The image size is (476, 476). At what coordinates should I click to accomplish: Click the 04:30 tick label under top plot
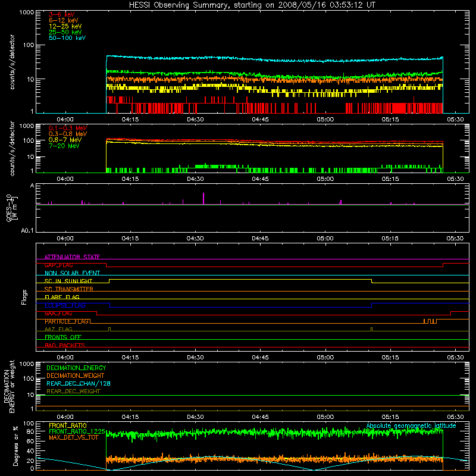[195, 120]
